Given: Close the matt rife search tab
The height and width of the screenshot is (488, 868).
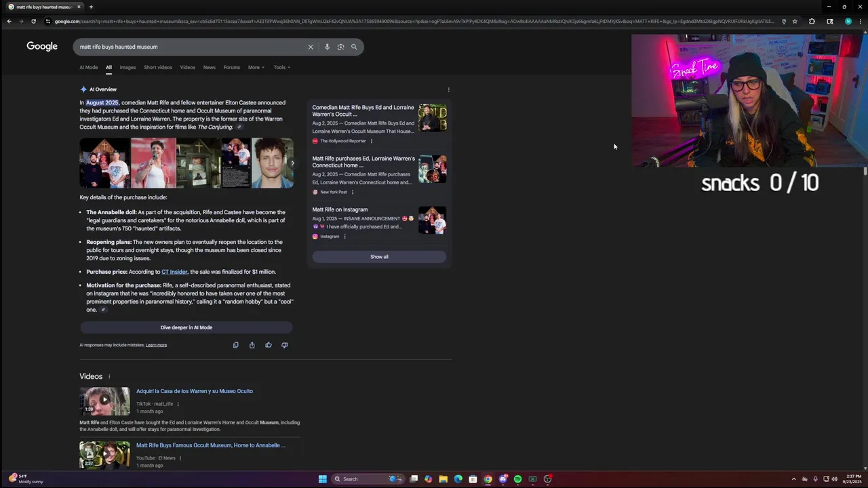Looking at the screenshot, I should [79, 7].
